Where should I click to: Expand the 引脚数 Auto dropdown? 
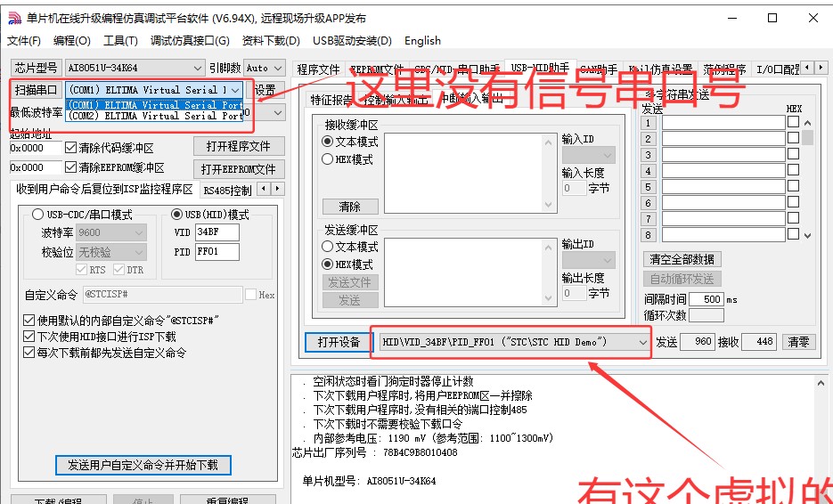click(x=278, y=68)
